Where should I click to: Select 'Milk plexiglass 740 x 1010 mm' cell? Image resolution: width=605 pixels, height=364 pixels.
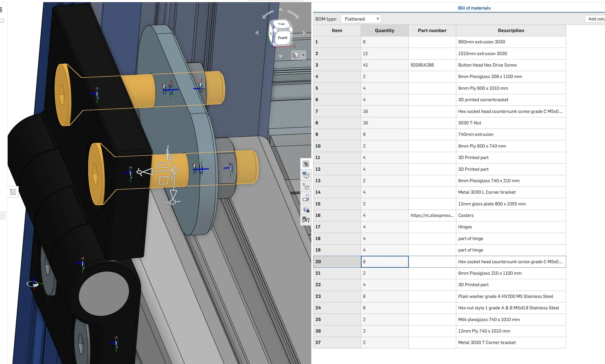pos(511,319)
